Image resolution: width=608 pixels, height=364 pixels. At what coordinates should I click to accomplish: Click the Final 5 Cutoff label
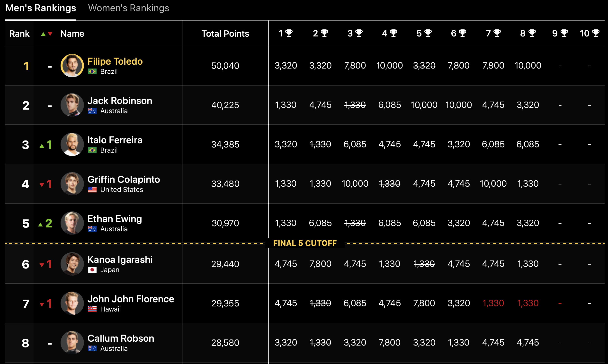305,243
